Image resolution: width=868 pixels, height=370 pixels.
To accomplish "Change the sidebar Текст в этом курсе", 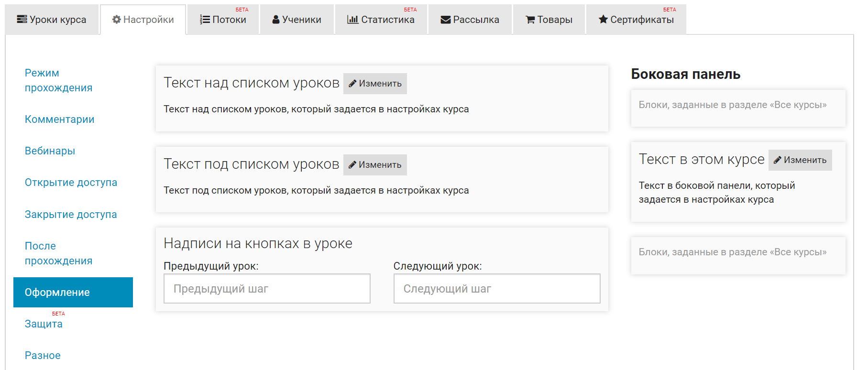I will (x=800, y=160).
